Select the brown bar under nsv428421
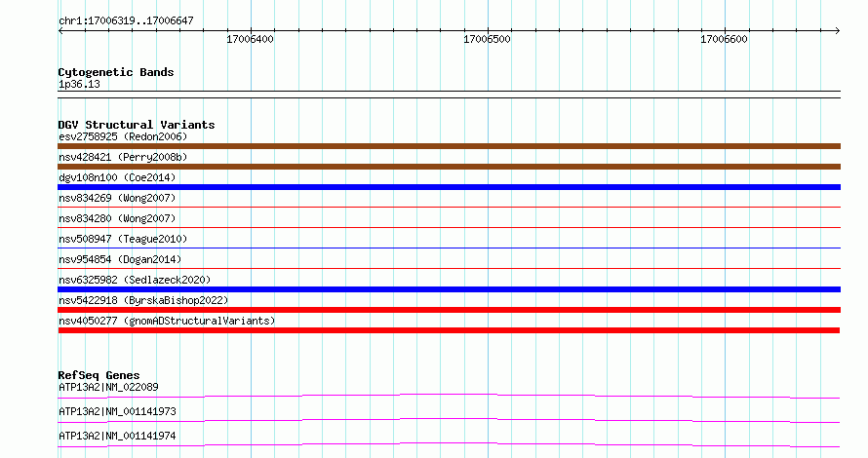This screenshot has width=868, height=458. (449, 167)
